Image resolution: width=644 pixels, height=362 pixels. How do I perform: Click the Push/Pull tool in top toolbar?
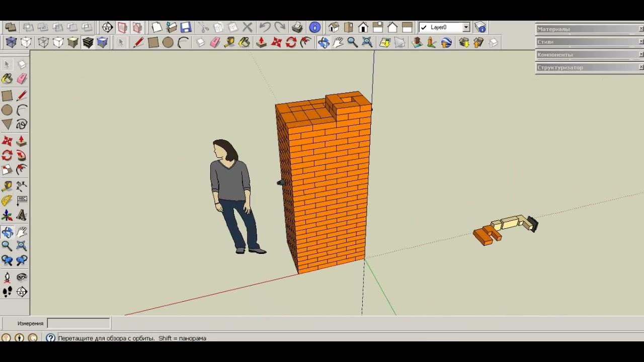click(261, 43)
